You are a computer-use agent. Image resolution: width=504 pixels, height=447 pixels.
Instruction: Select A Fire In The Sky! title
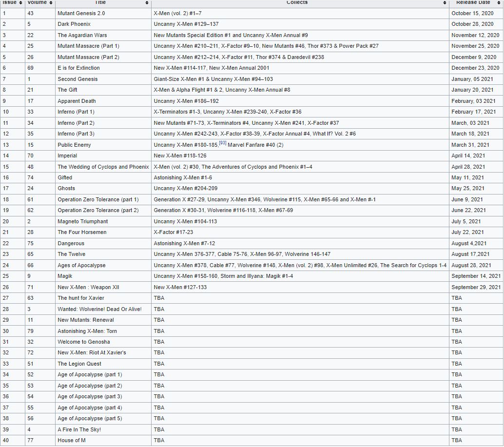click(x=79, y=429)
